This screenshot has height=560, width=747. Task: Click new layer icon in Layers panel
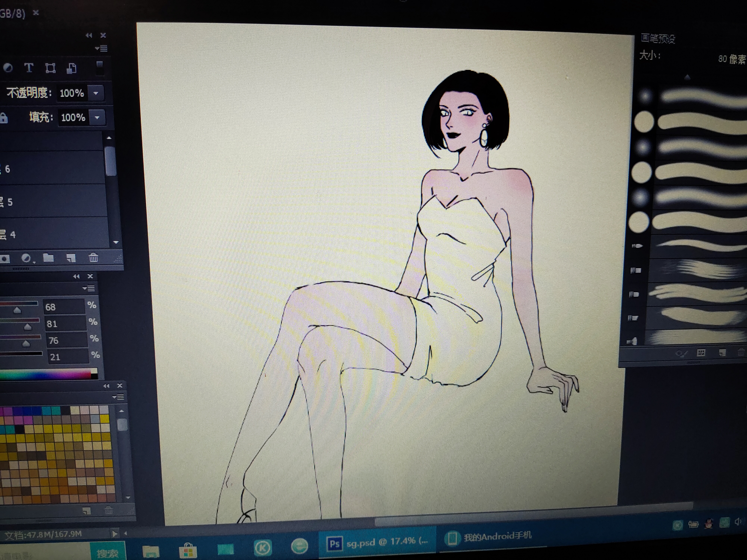click(x=71, y=258)
